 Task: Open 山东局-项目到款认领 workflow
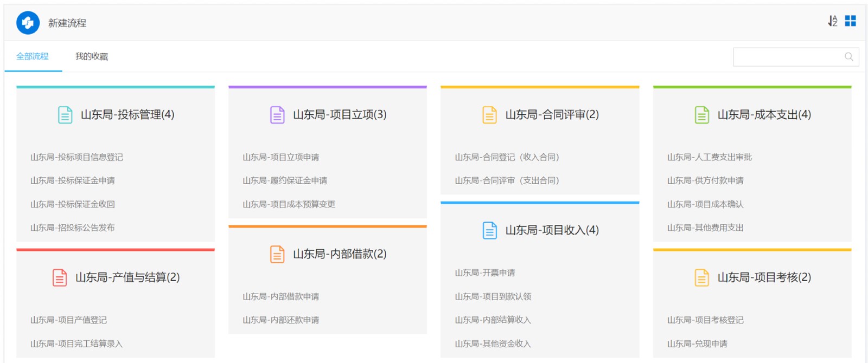point(493,296)
